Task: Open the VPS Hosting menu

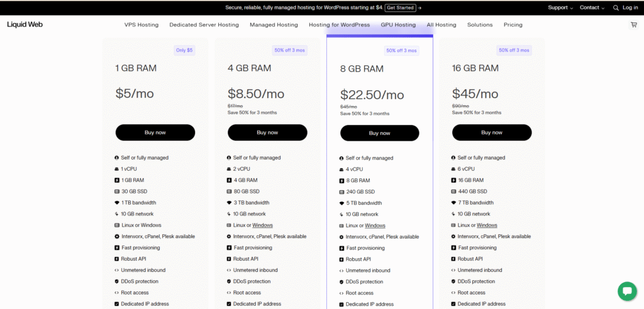Action: [x=142, y=25]
